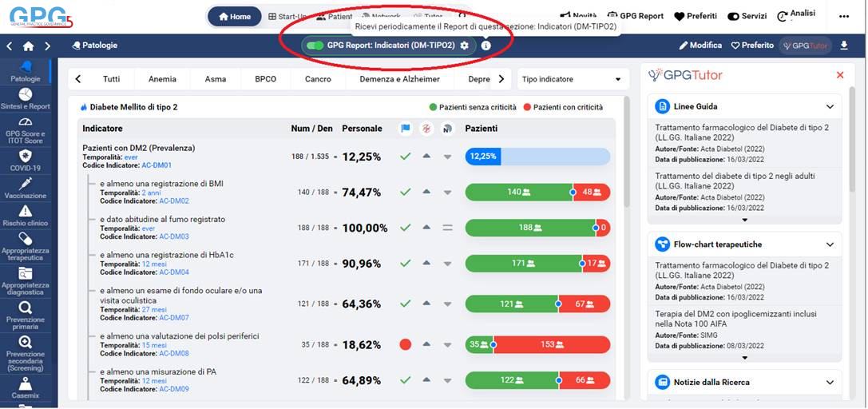The image size is (868, 409).
Task: Open the AC-DM02 indicator code link
Action: (173, 201)
